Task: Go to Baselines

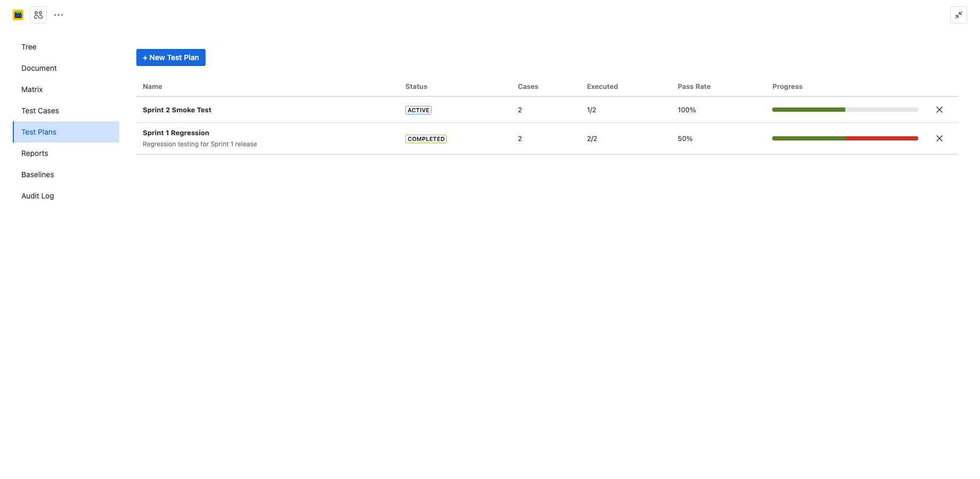Action: pyautogui.click(x=37, y=175)
